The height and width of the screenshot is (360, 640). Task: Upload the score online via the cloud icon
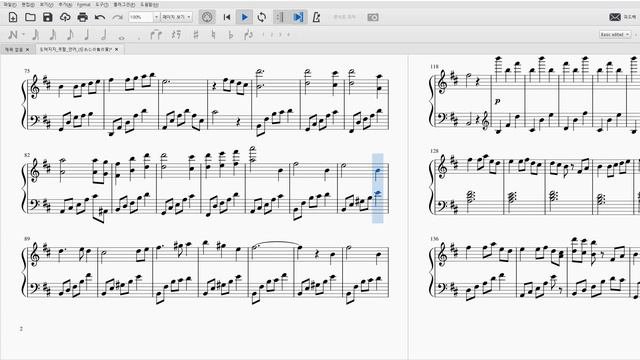[x=65, y=17]
